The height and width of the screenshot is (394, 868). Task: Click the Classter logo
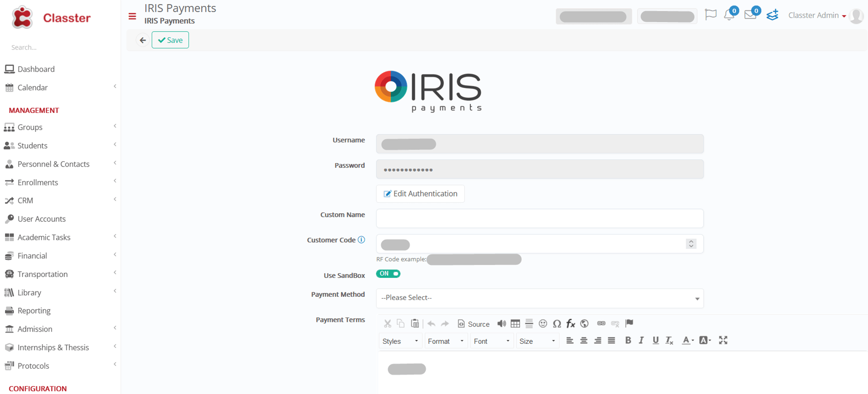pos(51,18)
